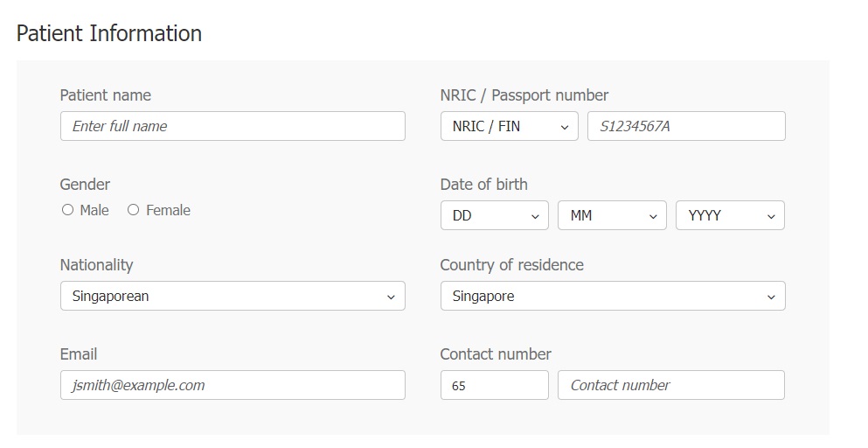
Task: Click the country code field showing 65
Action: (x=494, y=385)
